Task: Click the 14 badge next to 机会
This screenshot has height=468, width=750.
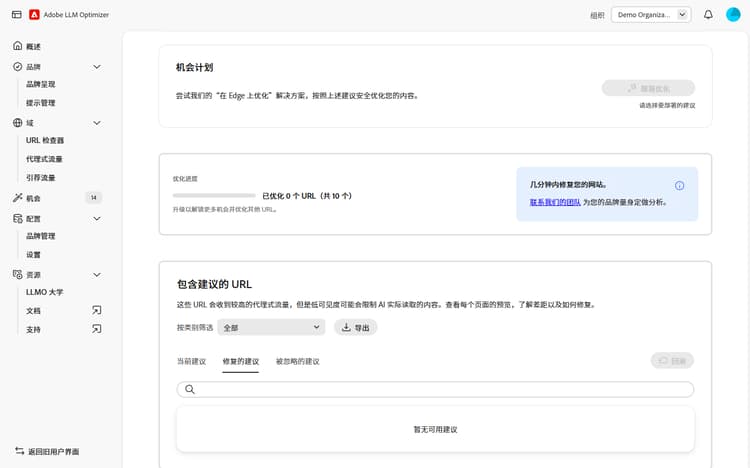Action: point(94,197)
